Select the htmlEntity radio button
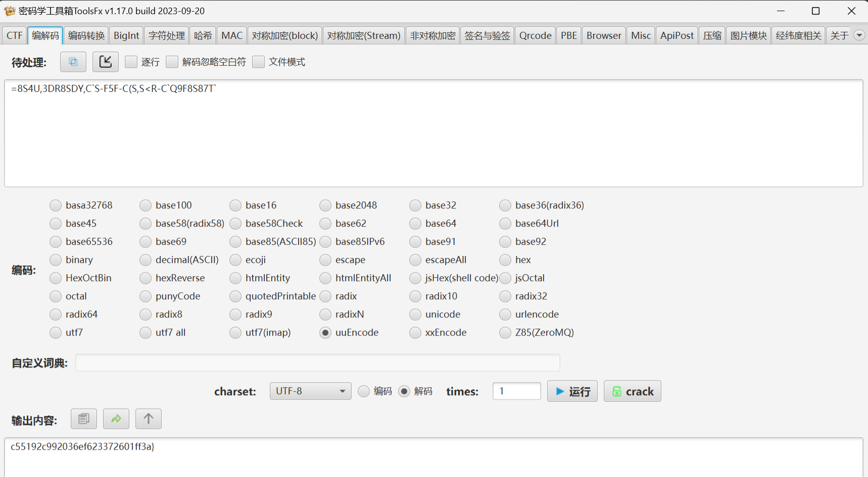Image resolution: width=868 pixels, height=477 pixels. 235,278
